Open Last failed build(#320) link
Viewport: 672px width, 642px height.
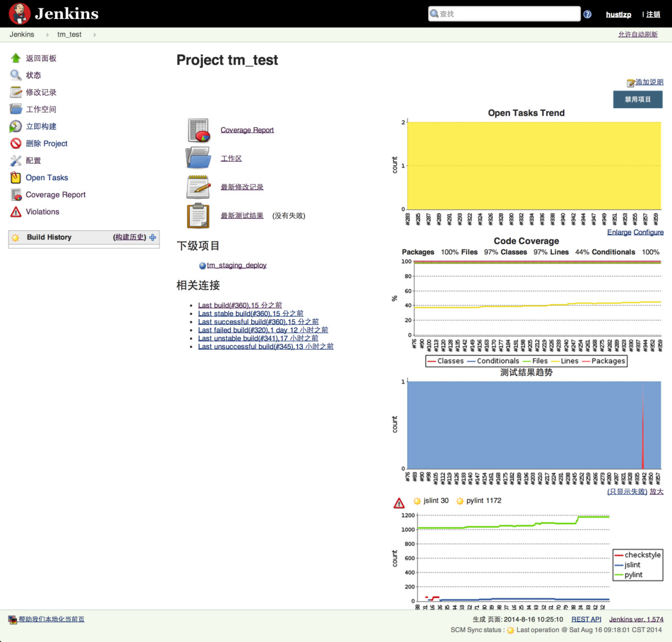coord(263,330)
